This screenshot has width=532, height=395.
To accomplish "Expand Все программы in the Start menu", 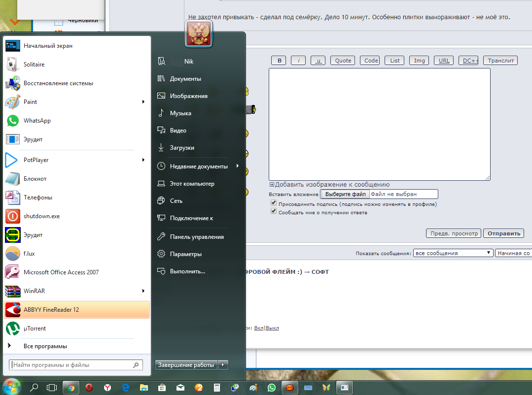I will click(x=77, y=346).
